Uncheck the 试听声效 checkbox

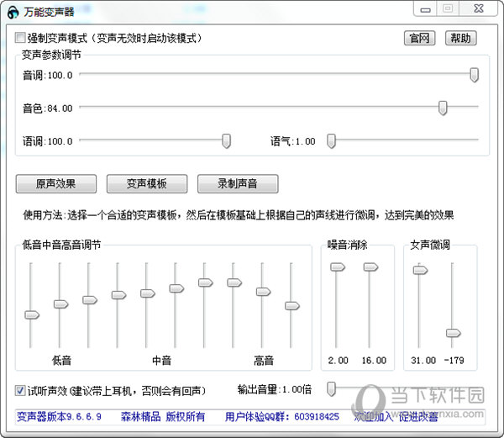pyautogui.click(x=21, y=391)
